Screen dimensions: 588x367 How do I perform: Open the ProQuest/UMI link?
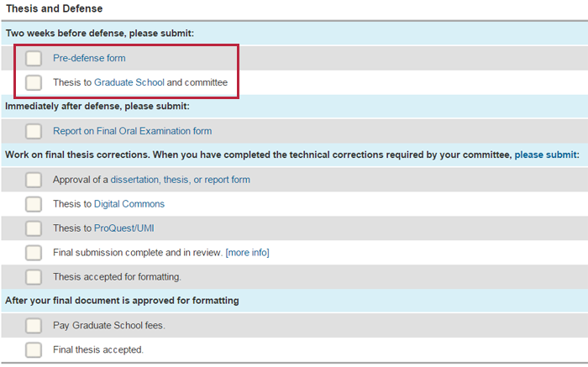124,228
